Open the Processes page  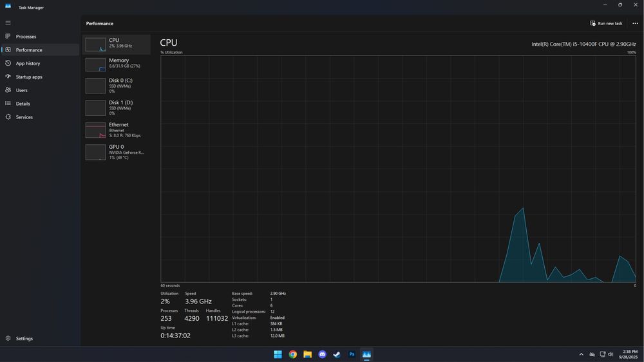pos(40,37)
